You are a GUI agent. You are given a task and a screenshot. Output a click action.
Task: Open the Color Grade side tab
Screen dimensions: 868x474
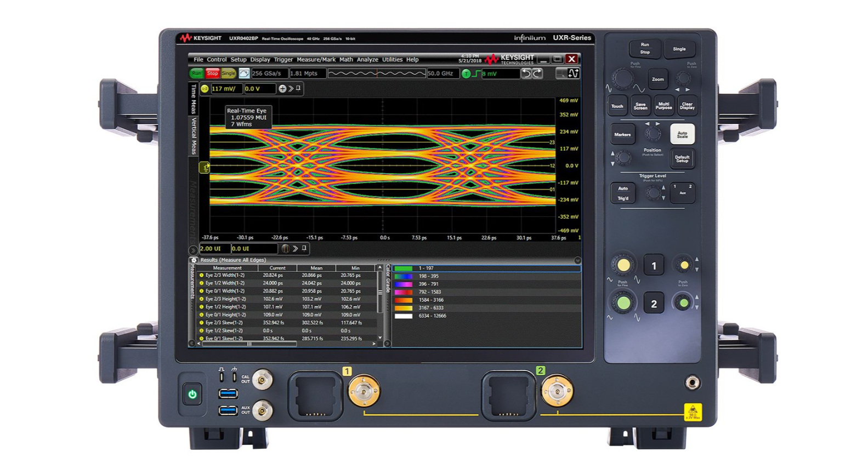388,278
